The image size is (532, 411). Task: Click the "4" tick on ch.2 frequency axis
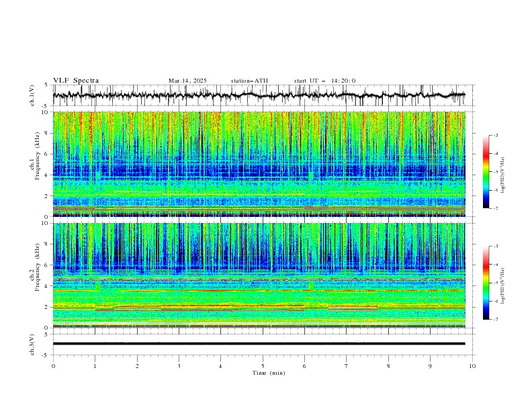(46, 286)
